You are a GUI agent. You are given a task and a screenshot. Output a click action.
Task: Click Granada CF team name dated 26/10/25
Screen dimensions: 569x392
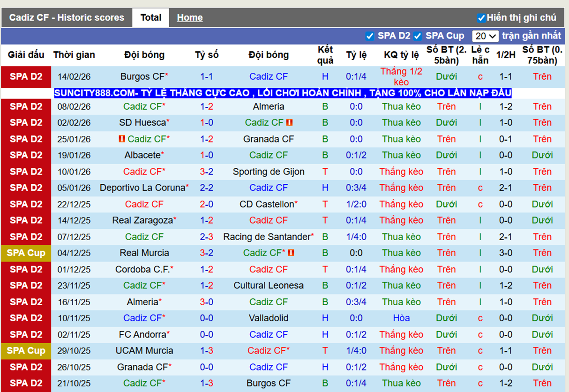coord(142,367)
